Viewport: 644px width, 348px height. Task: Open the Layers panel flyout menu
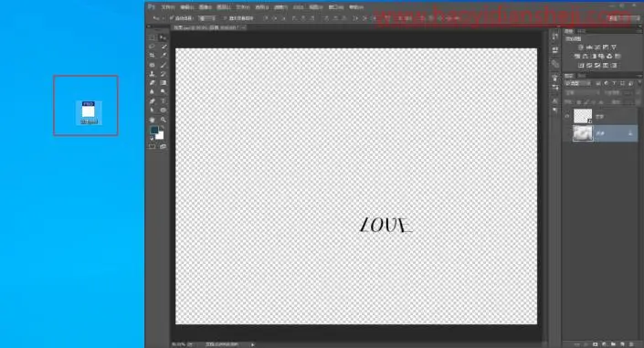point(639,76)
